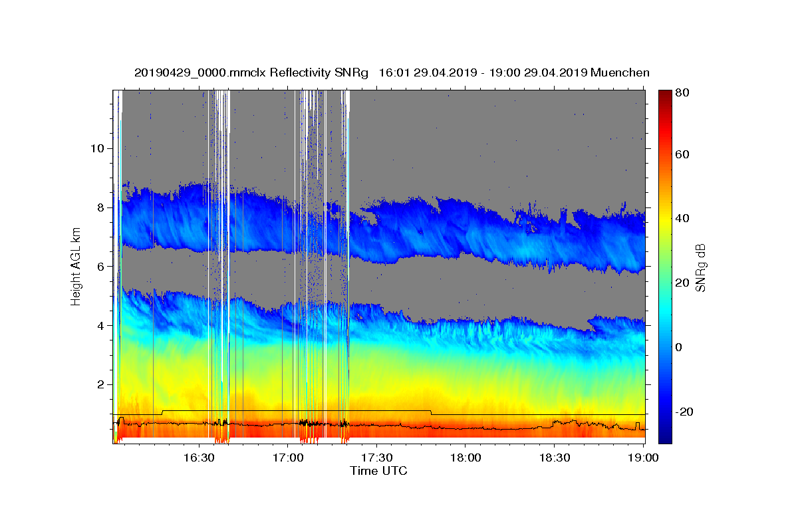Click the colorbar value 80
Screen dimensions: 798x532
pos(683,92)
